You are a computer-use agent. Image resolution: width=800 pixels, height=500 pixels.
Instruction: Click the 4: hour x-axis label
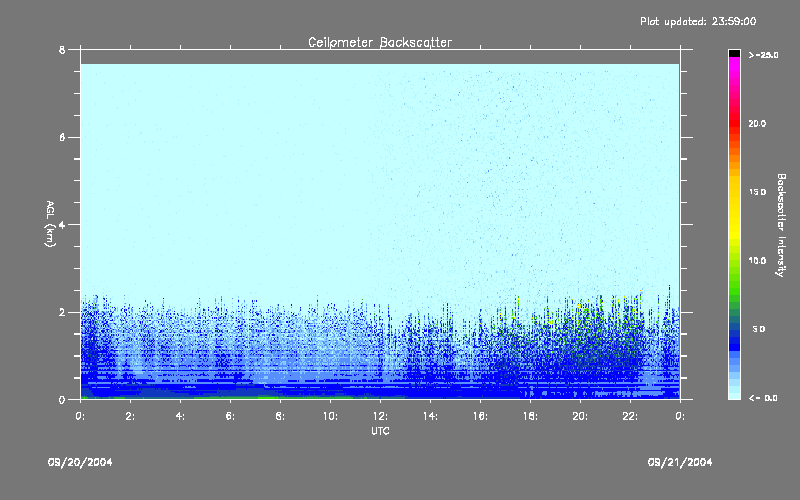[180, 416]
